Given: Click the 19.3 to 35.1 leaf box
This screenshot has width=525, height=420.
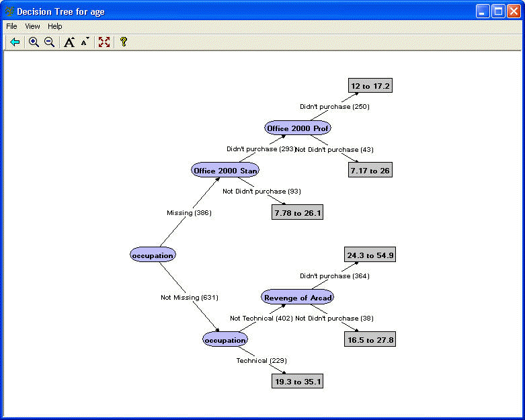Looking at the screenshot, I should click(x=298, y=382).
